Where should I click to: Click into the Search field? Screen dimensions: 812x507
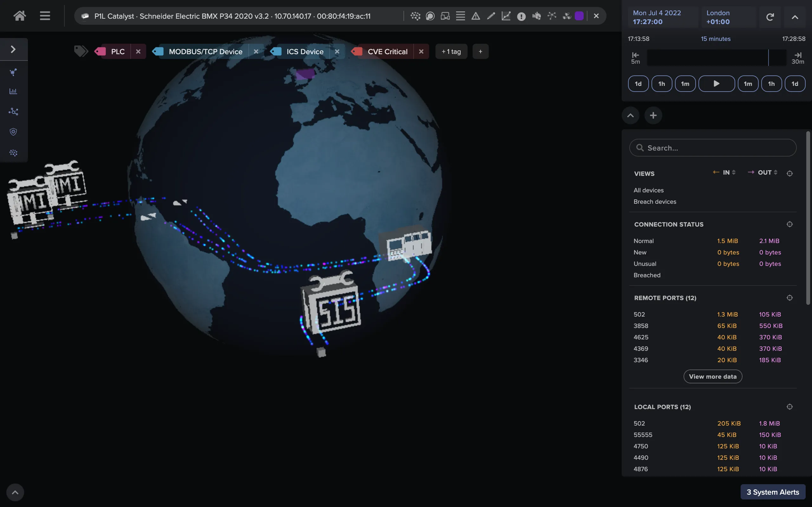click(712, 148)
